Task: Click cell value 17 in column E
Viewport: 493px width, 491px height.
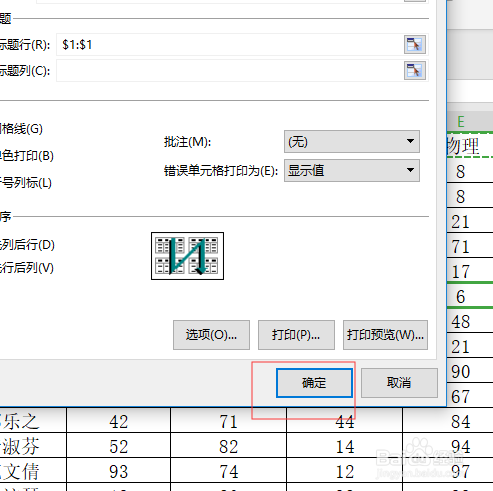Action: pyautogui.click(x=470, y=271)
